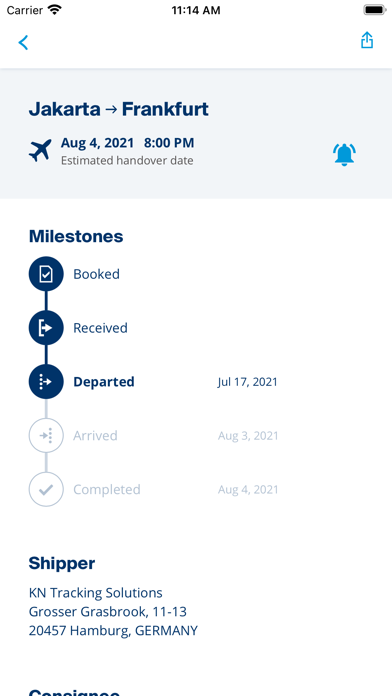This screenshot has width=392, height=696.
Task: Tap the Departed milestone label
Action: [104, 382]
